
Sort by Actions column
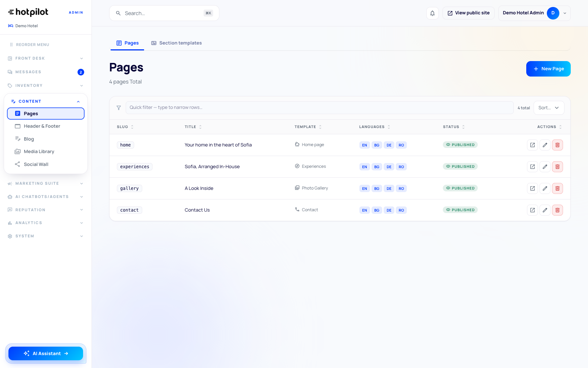click(549, 127)
